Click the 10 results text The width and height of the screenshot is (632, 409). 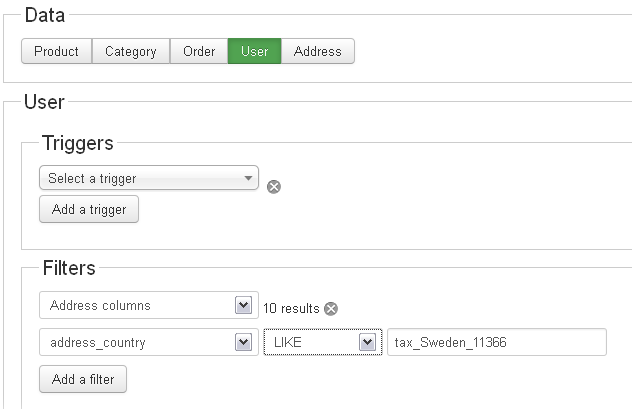pyautogui.click(x=291, y=307)
